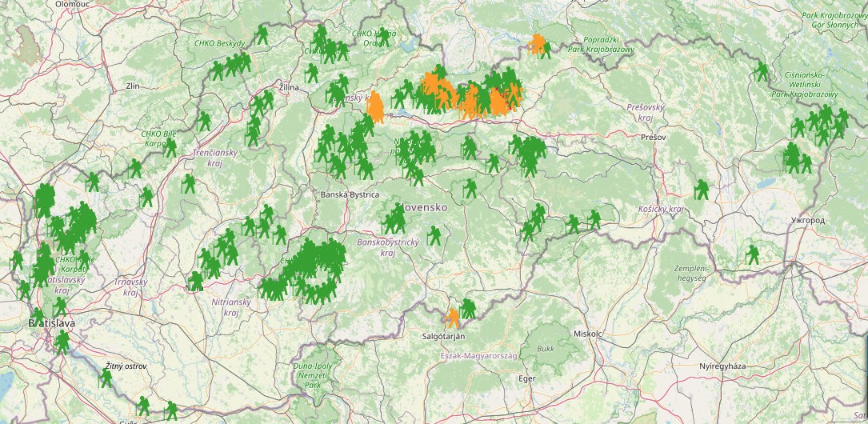This screenshot has height=424, width=868.
Task: Click the green hiker above Trenčiansky kraj label
Action: click(205, 121)
